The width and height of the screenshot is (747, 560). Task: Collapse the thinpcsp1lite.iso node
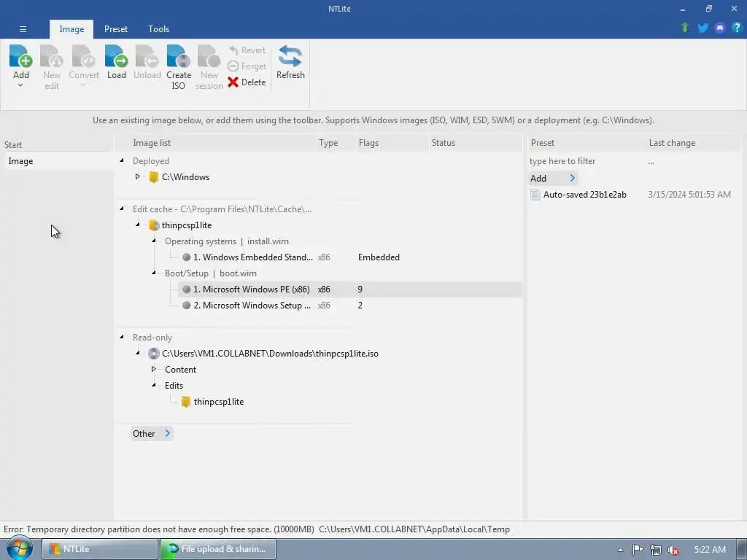pos(138,353)
